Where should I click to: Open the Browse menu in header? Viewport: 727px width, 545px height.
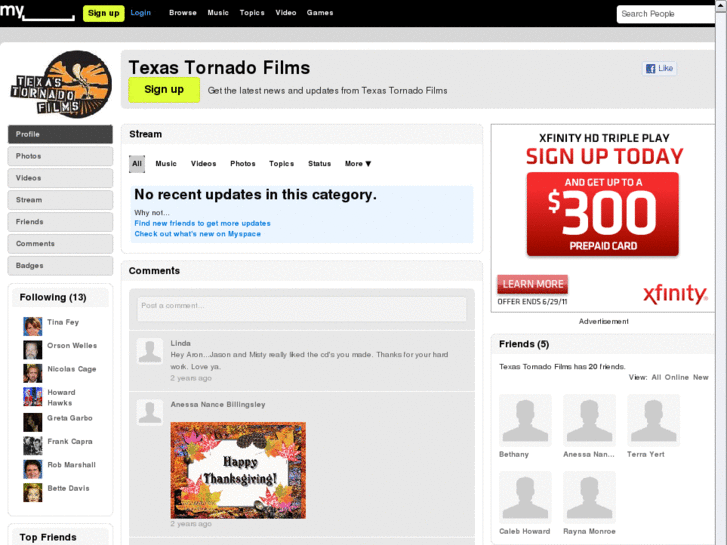[183, 13]
